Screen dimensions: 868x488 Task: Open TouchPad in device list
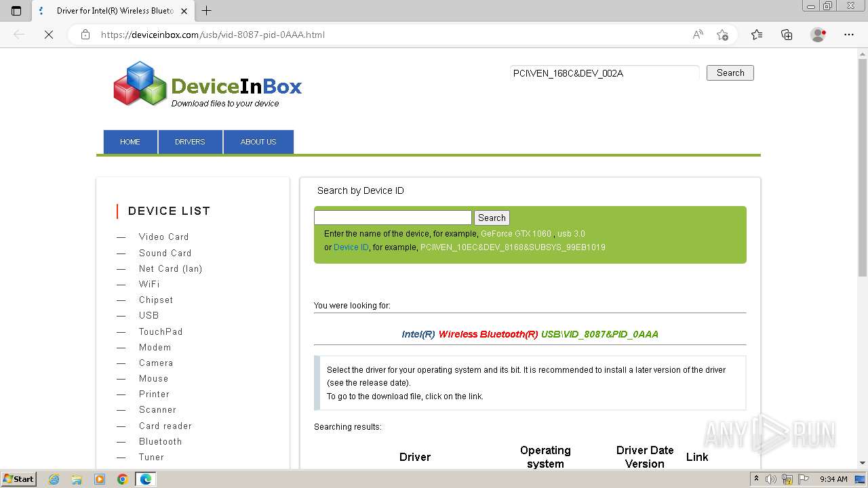(161, 331)
